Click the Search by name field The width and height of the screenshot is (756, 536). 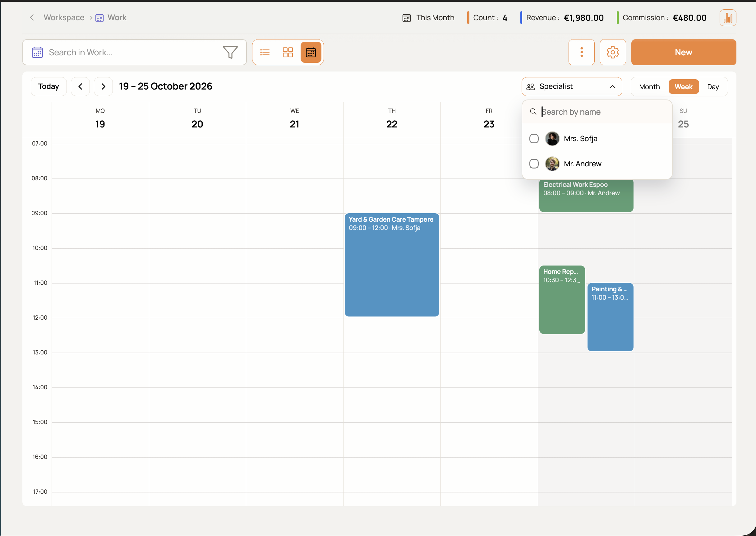(597, 112)
